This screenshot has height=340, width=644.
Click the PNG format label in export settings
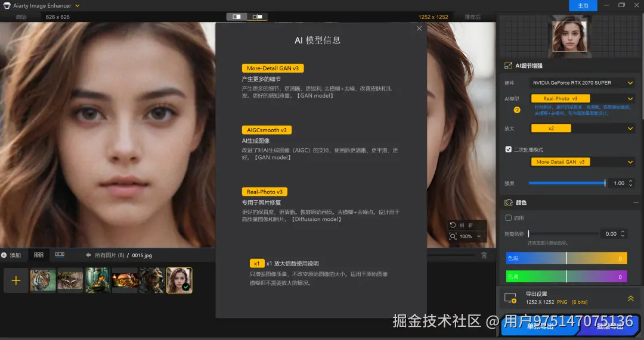click(x=562, y=302)
